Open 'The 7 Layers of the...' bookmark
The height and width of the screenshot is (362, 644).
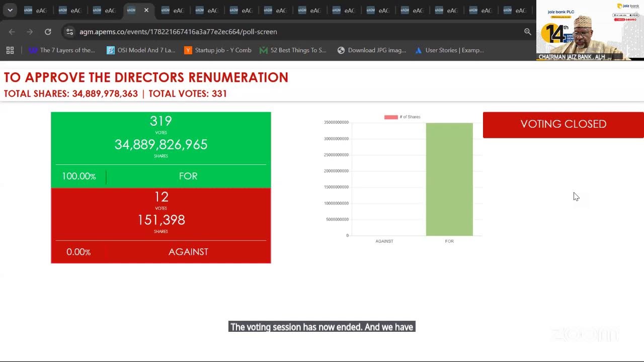pyautogui.click(x=62, y=50)
